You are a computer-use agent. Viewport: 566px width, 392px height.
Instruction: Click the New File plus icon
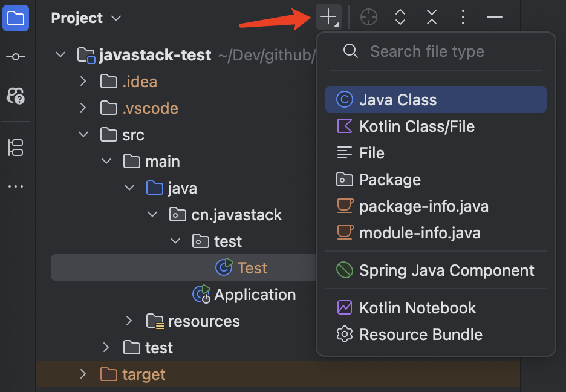tap(328, 18)
